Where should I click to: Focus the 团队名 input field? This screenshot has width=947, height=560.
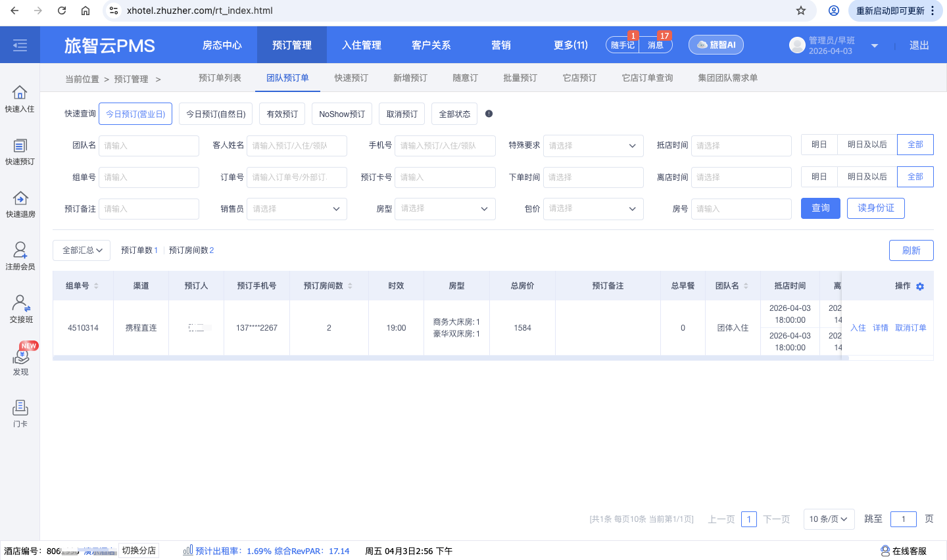tap(149, 145)
